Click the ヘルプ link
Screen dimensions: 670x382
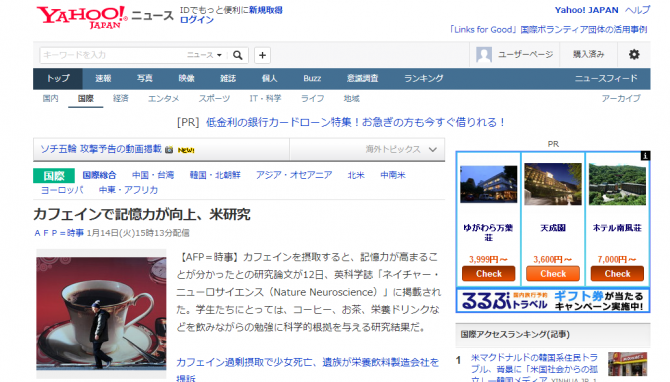638,10
